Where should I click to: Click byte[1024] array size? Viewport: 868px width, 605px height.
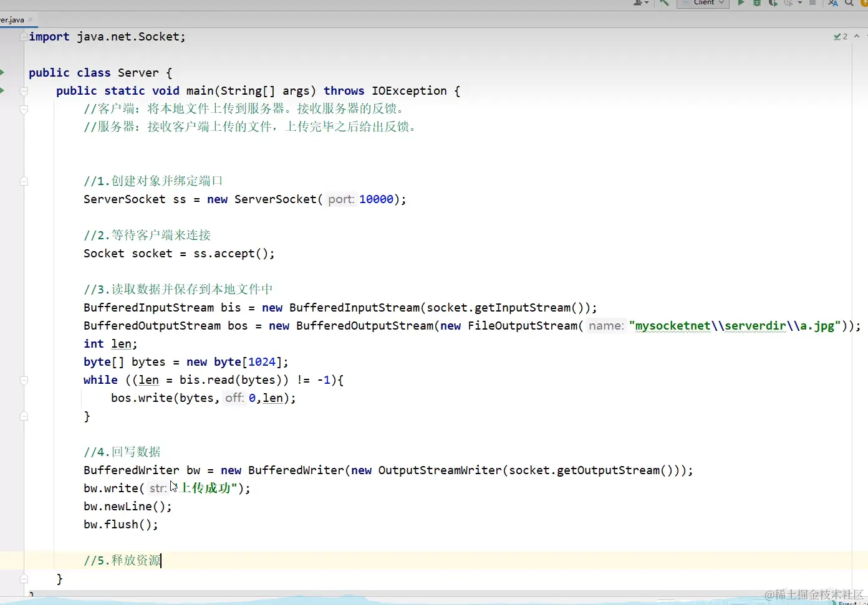pos(262,362)
